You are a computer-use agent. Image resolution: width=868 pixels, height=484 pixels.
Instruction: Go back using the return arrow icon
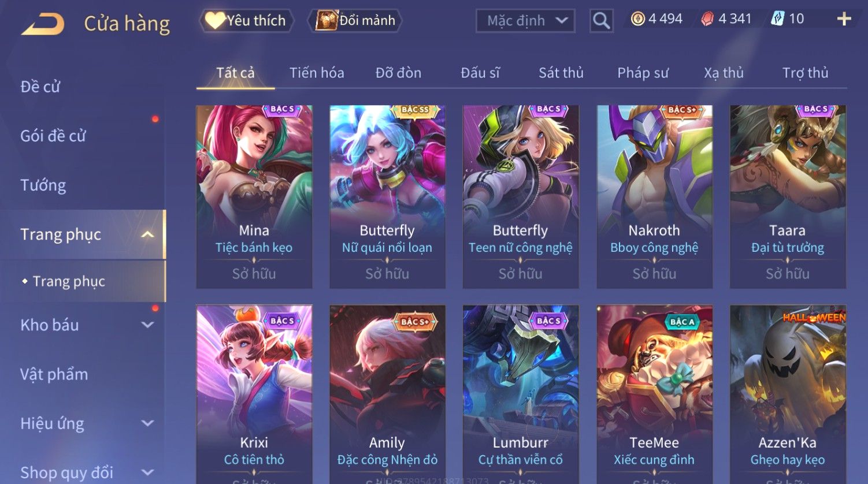pyautogui.click(x=43, y=24)
